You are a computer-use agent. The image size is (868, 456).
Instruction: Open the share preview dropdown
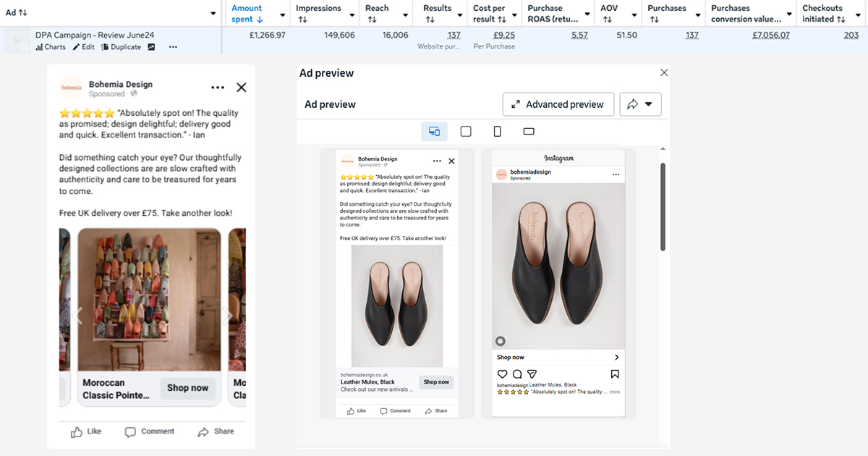[640, 104]
